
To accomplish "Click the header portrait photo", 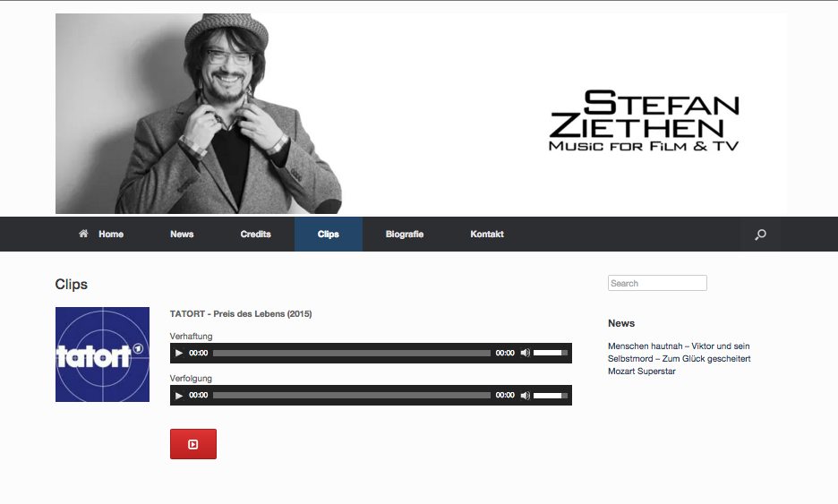I will coord(199,114).
